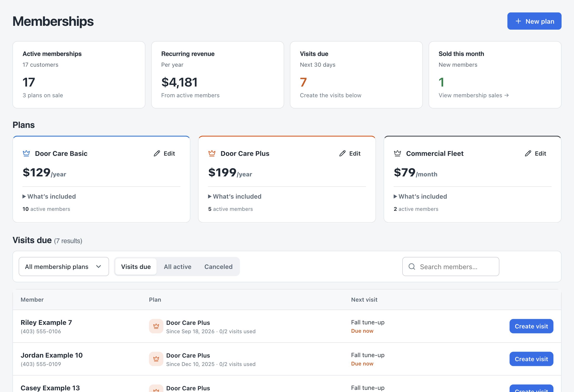This screenshot has width=574, height=392.
Task: Click the 10 active members text
Action: tap(46, 209)
